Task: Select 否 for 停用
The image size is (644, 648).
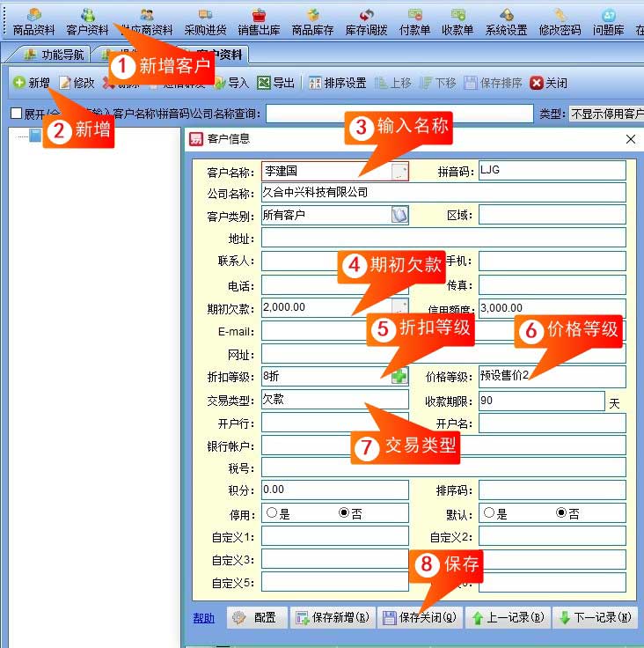Action: click(344, 513)
